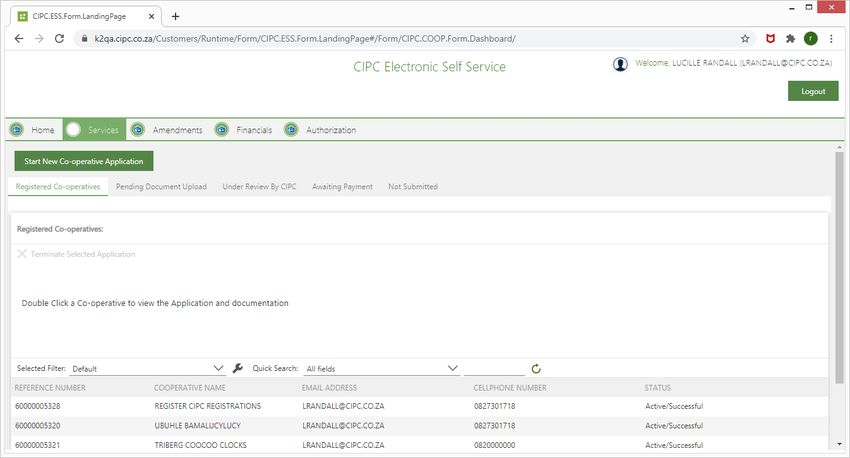Open the McAfee extension icon
The height and width of the screenshot is (458, 850).
coord(770,38)
